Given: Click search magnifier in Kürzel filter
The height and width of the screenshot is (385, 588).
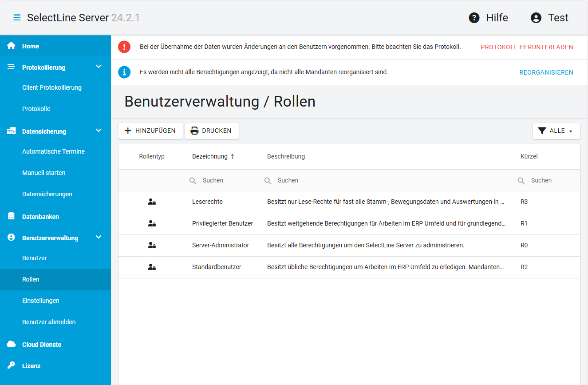Looking at the screenshot, I should coord(521,181).
